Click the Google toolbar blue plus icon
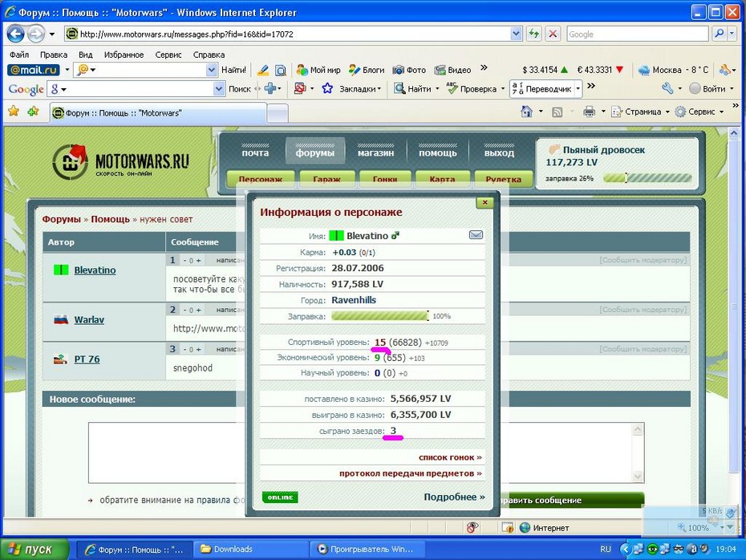 point(270,88)
